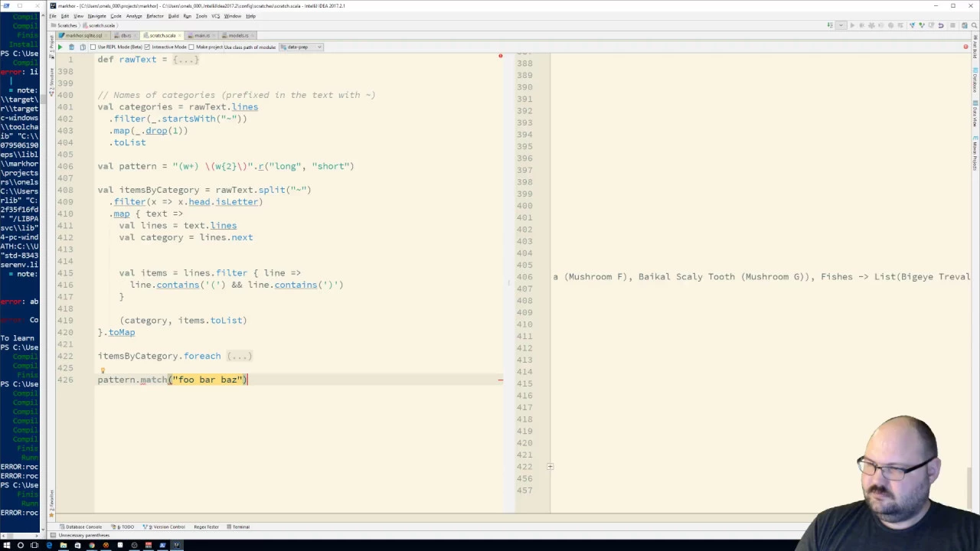Click the grayed Debug bug icon
Viewport: 980px width, 551px height.
862,25
